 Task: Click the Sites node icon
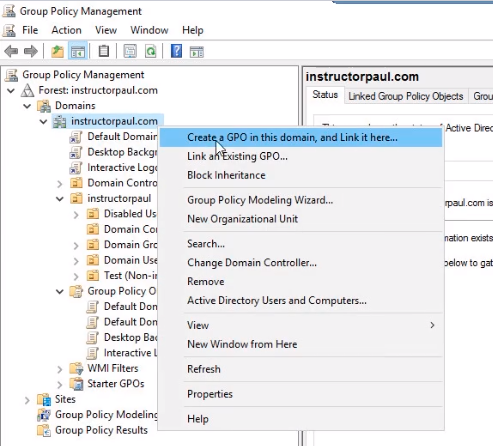click(x=44, y=399)
